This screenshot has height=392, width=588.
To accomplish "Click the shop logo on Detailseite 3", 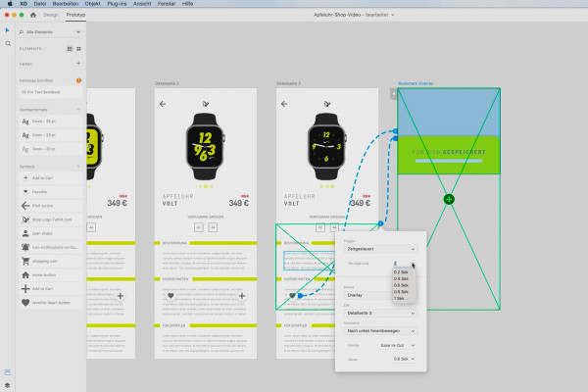I will 327,104.
